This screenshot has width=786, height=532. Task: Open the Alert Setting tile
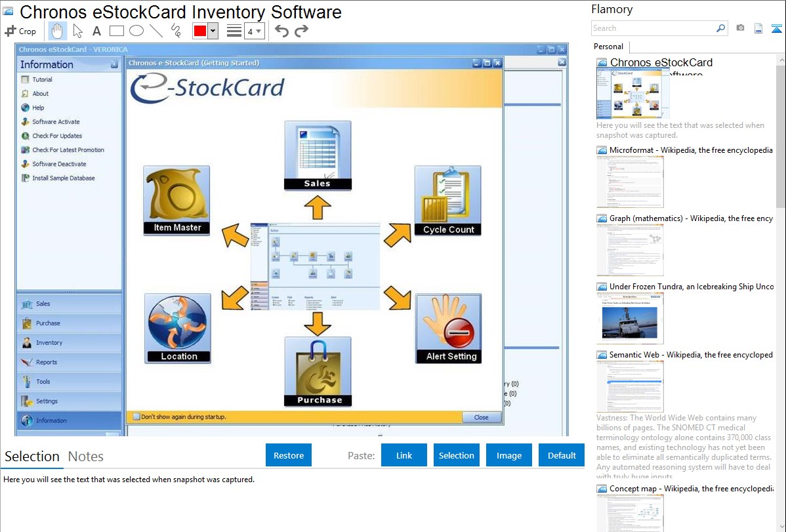[x=448, y=329]
